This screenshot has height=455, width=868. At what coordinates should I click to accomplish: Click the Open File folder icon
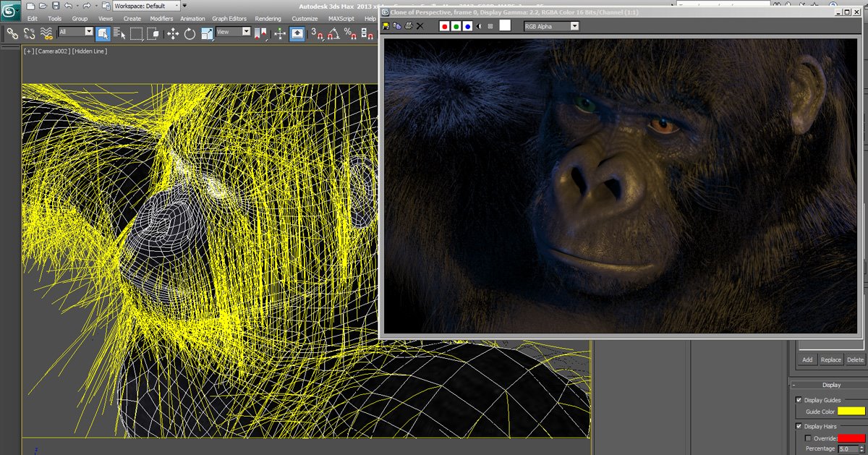tap(43, 6)
